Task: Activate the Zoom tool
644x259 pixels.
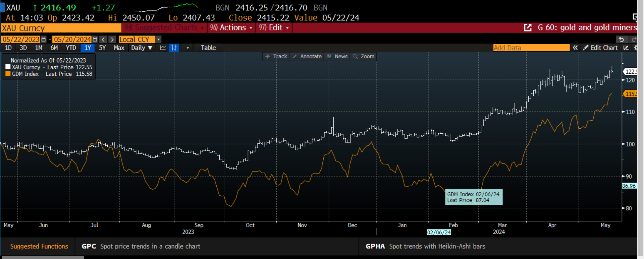Action: click(364, 57)
